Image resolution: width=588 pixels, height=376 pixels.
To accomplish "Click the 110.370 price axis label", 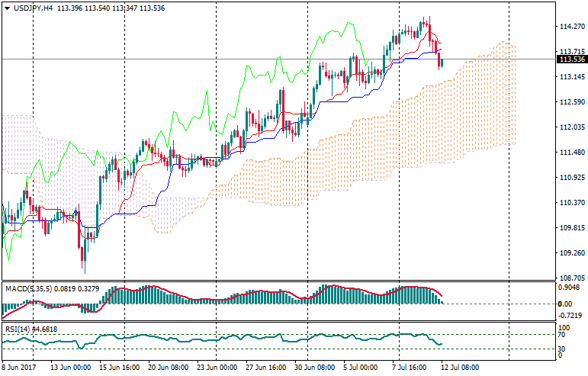I will click(x=570, y=203).
